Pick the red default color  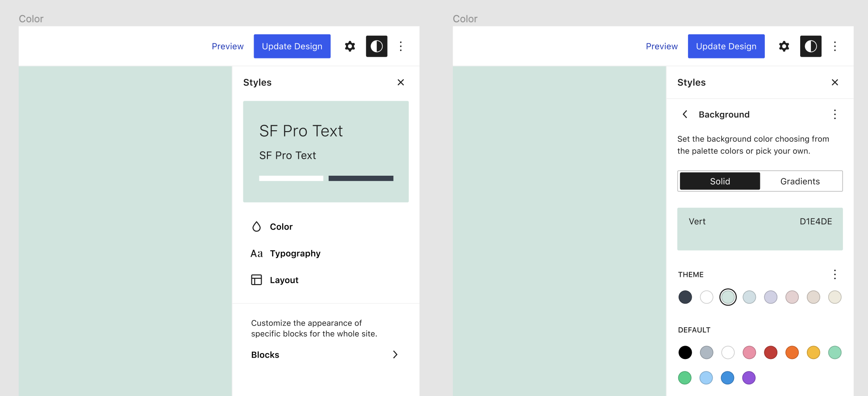(771, 352)
